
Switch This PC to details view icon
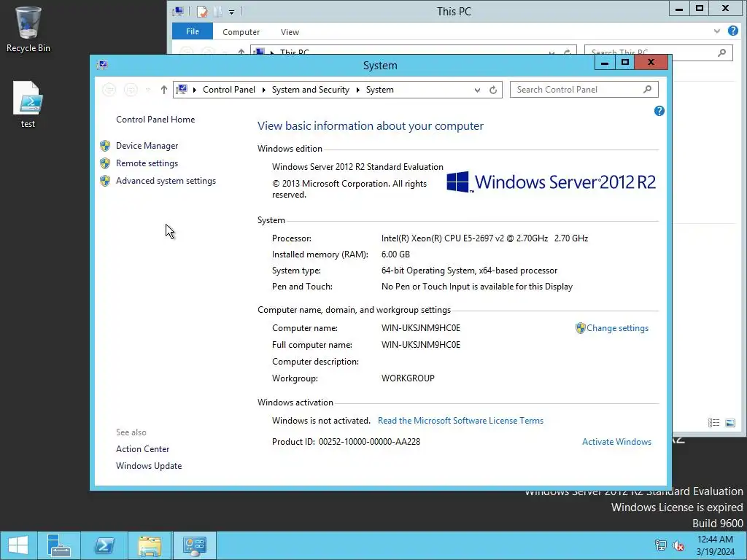click(713, 422)
